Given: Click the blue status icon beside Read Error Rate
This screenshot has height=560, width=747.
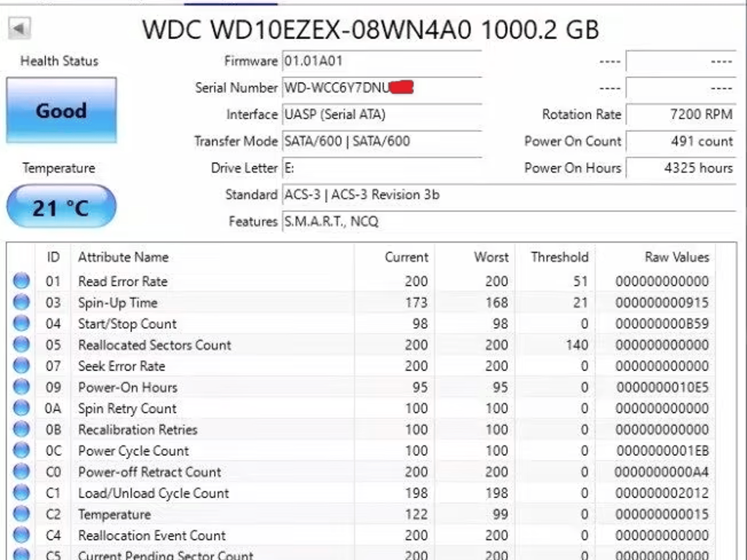Looking at the screenshot, I should pos(22,281).
